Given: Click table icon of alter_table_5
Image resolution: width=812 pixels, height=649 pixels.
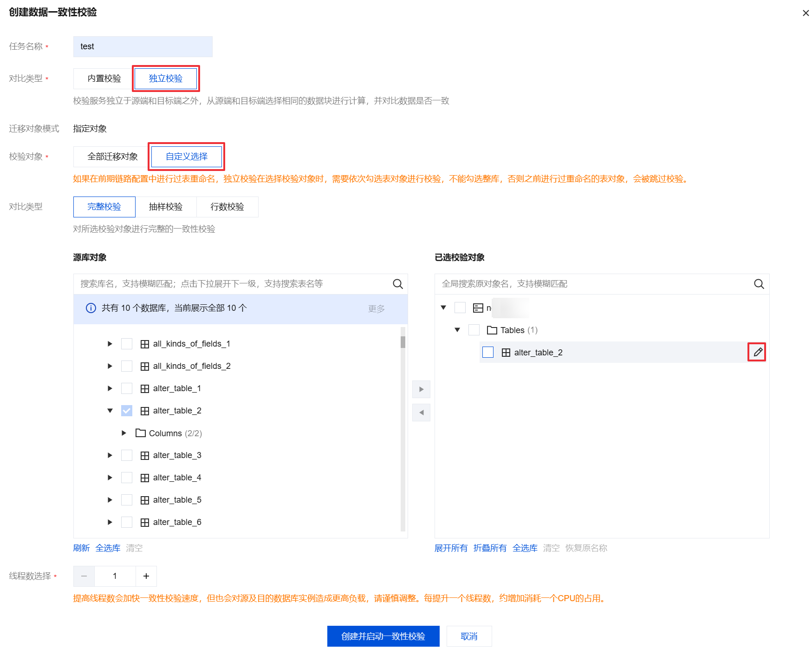Looking at the screenshot, I should click(145, 500).
